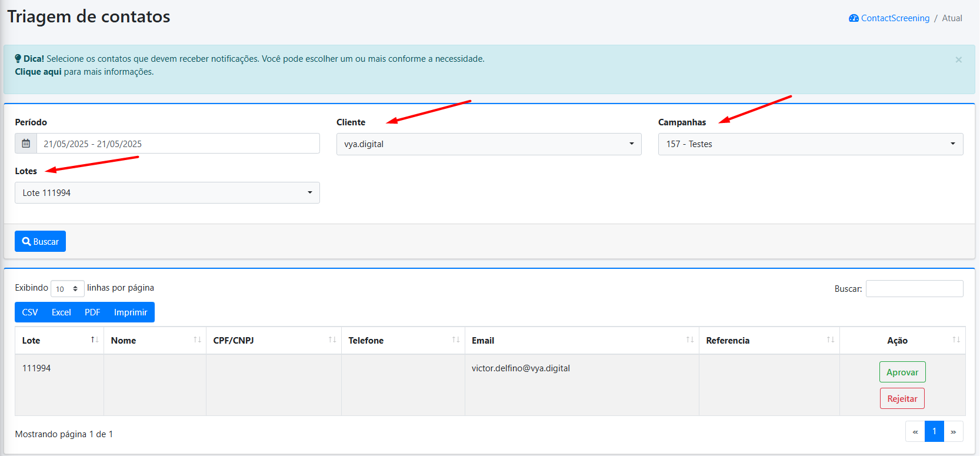Approve contact with the Aprovar button
The image size is (980, 456).
click(x=902, y=372)
